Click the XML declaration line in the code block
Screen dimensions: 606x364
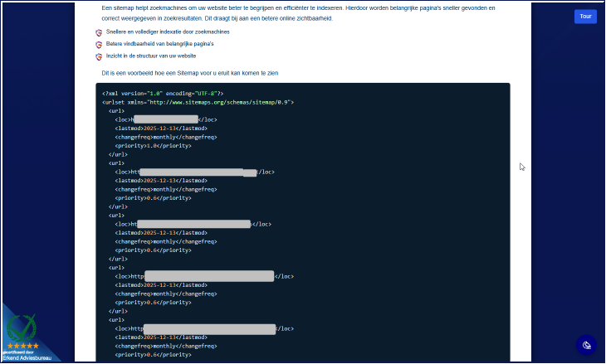pyautogui.click(x=163, y=94)
